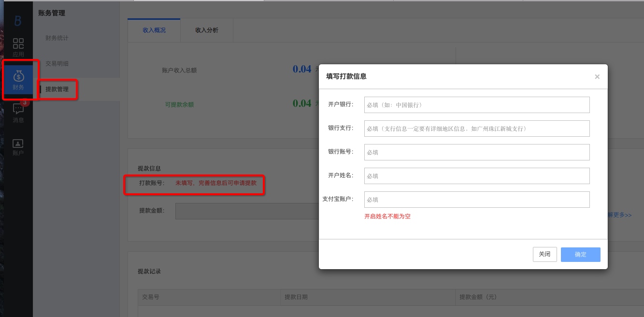Switch to the 收入分析 tab

tap(207, 30)
